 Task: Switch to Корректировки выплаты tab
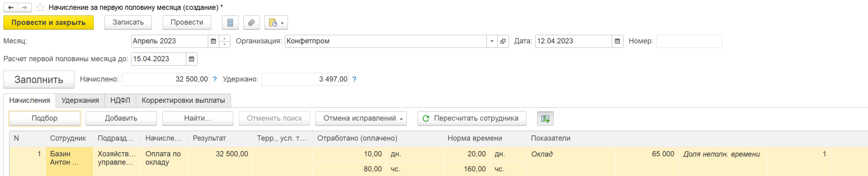click(x=183, y=100)
